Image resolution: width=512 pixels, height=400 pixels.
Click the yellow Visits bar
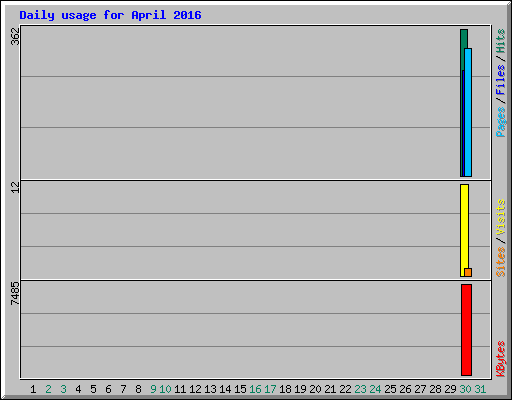[x=464, y=230]
